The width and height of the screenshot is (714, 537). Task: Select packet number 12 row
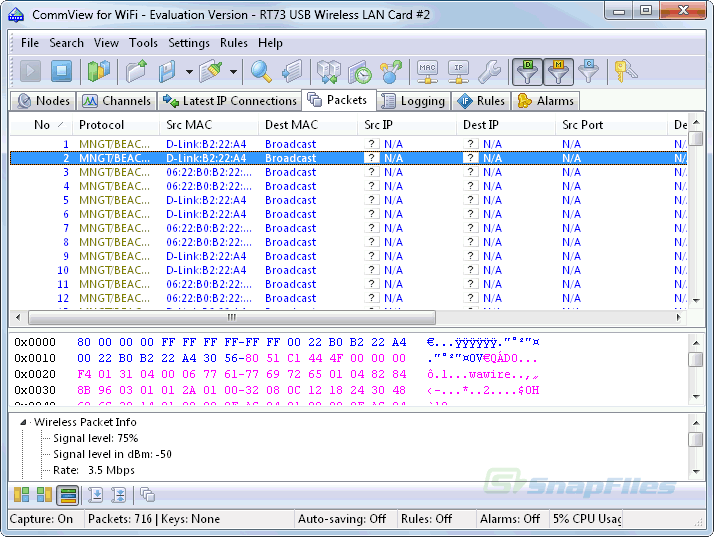(348, 298)
